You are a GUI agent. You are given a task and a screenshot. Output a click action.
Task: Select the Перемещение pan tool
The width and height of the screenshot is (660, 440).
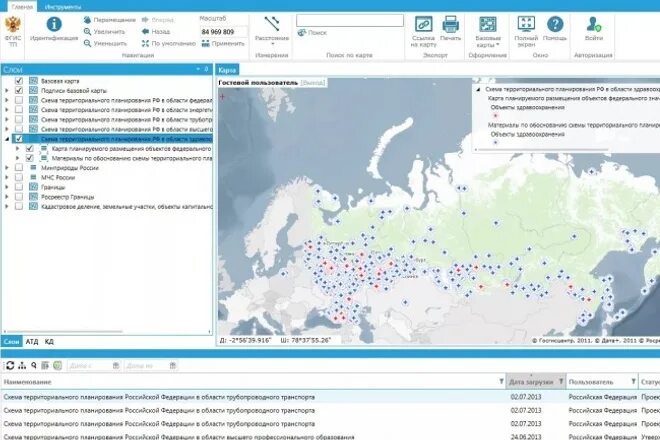coord(109,20)
